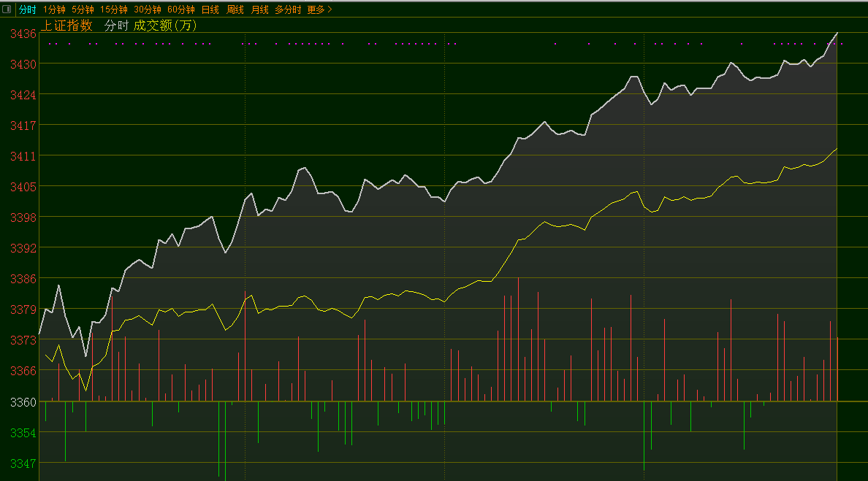Click the 3417 price axis label
This screenshot has height=481, width=868.
click(x=23, y=126)
